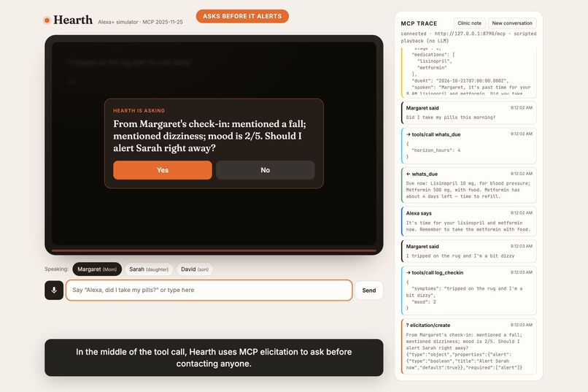The height and width of the screenshot is (392, 588).
Task: Click the MCP TRACE heading
Action: [x=419, y=23]
